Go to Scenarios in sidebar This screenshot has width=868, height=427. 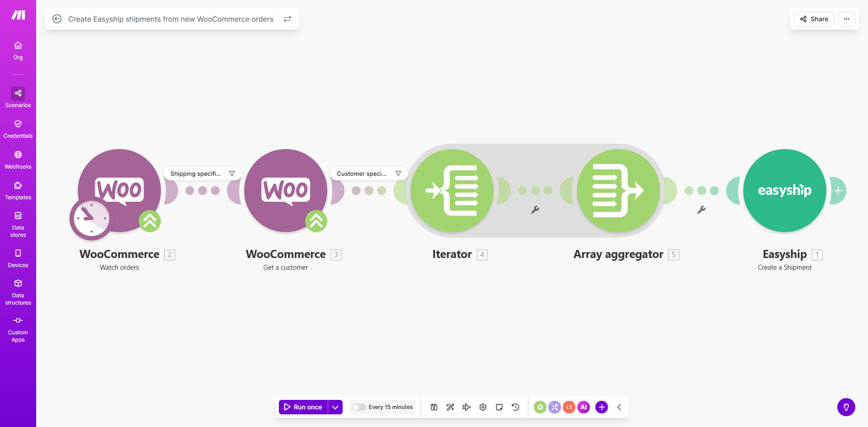18,98
